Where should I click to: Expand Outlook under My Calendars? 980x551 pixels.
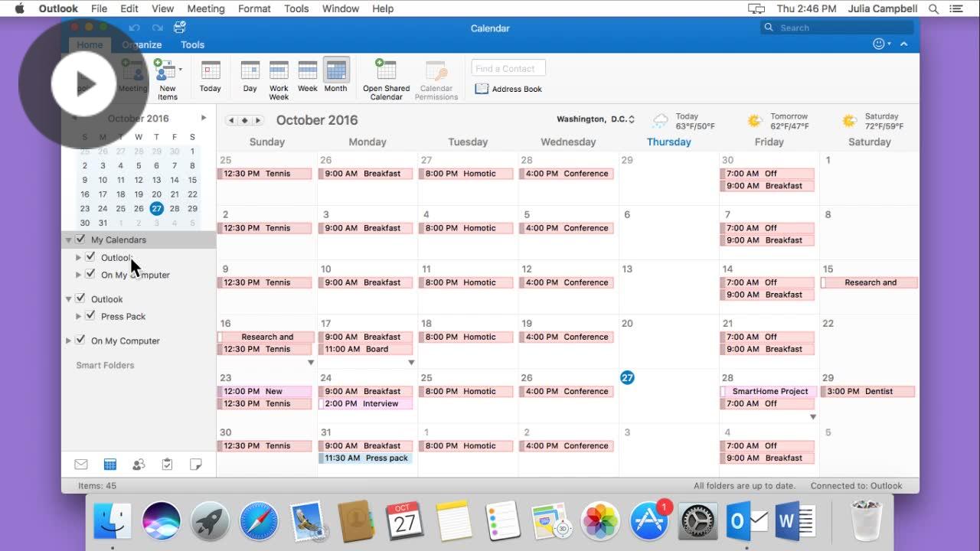point(78,257)
